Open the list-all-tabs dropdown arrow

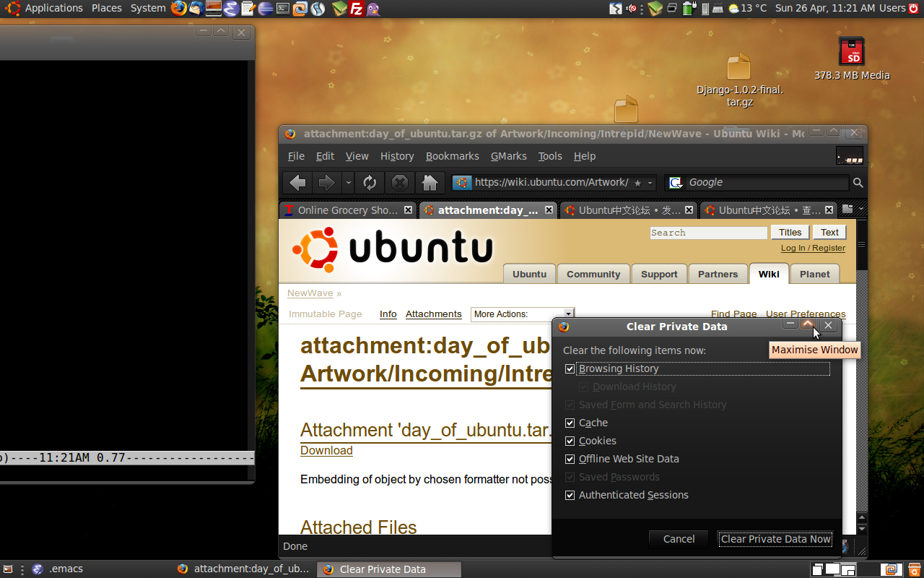[x=861, y=209]
